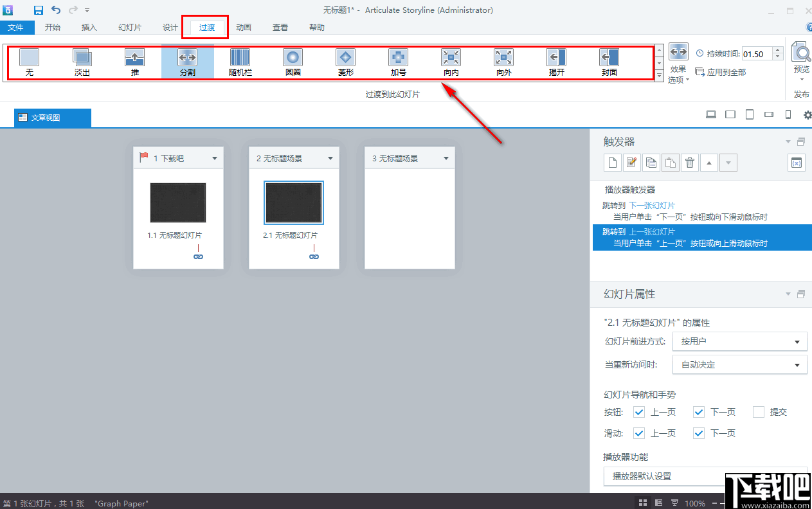Click the create new trigger icon
The height and width of the screenshot is (509, 812).
(x=612, y=163)
